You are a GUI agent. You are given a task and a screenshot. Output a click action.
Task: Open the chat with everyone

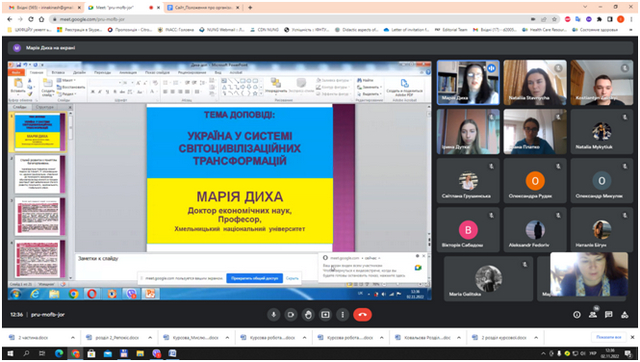point(609,315)
